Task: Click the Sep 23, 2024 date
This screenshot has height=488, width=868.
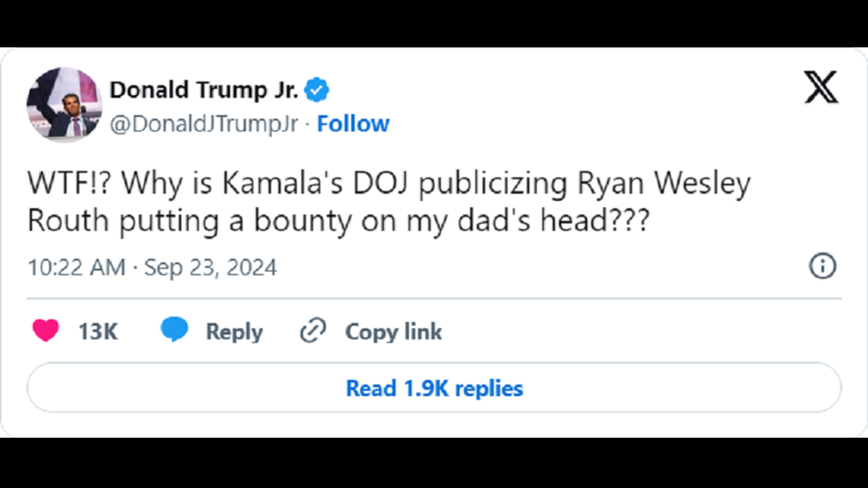Action: [210, 267]
